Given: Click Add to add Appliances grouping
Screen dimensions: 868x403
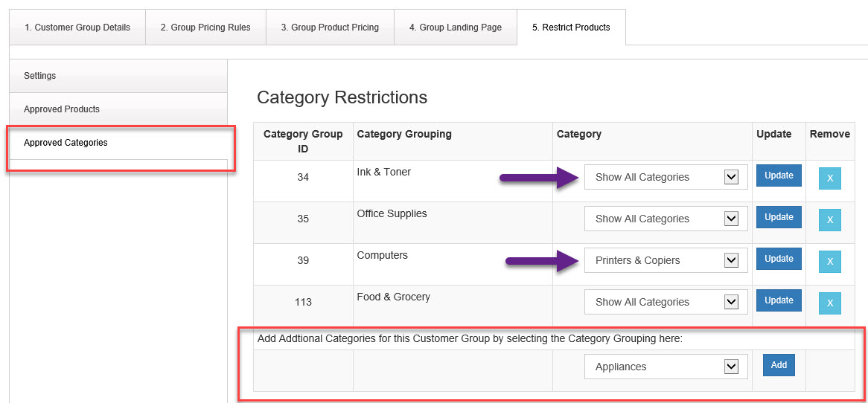Looking at the screenshot, I should tap(779, 365).
